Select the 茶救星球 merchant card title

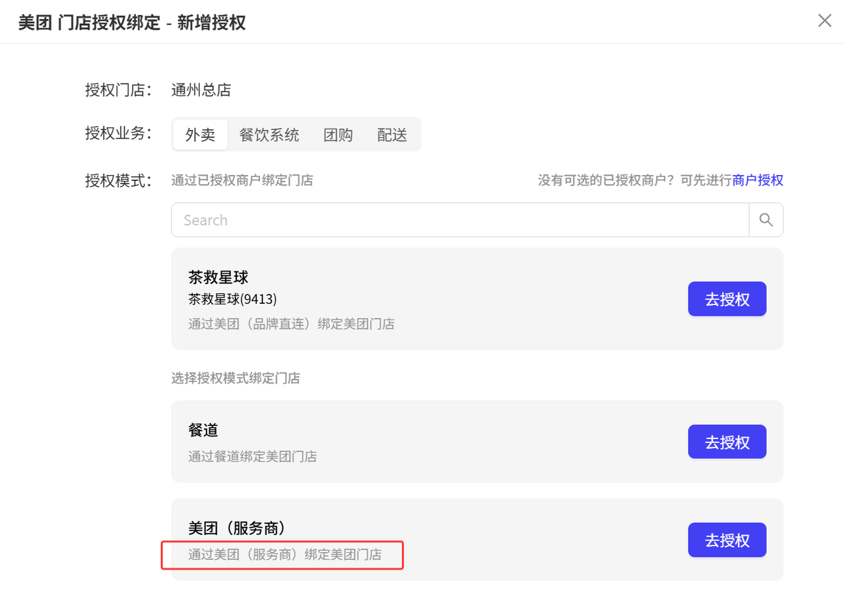click(218, 278)
